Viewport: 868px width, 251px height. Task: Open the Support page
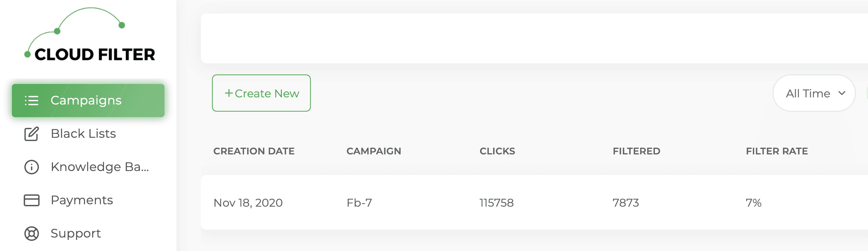tap(76, 234)
